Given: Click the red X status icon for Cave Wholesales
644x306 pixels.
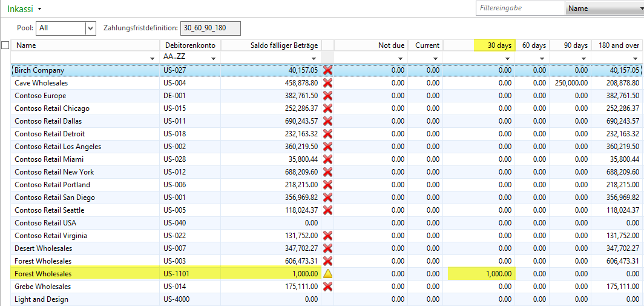Looking at the screenshot, I should tap(328, 83).
